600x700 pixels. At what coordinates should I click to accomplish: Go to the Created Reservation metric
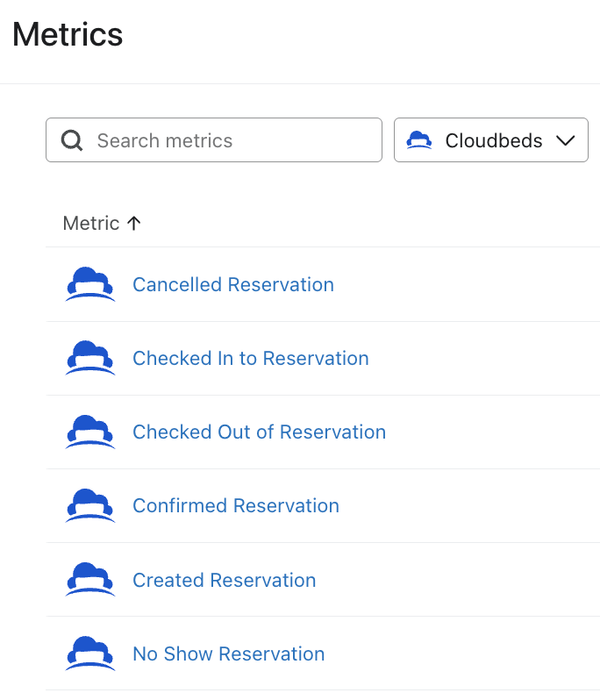[x=225, y=580]
